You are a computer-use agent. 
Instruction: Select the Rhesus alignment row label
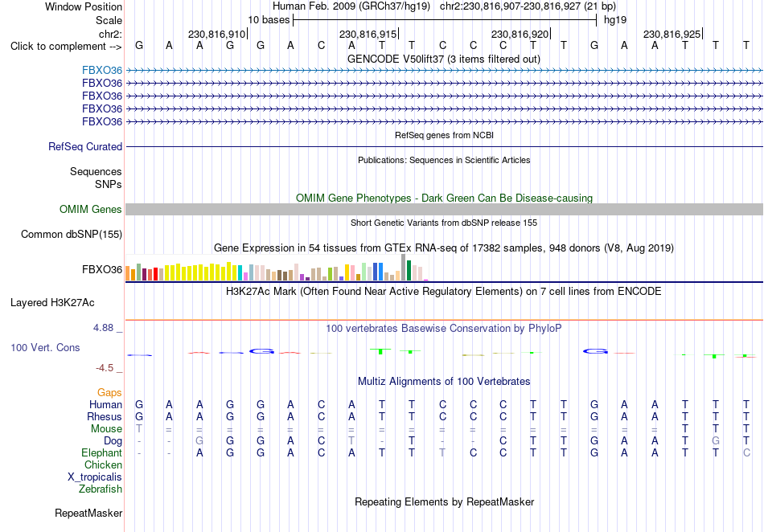point(105,416)
